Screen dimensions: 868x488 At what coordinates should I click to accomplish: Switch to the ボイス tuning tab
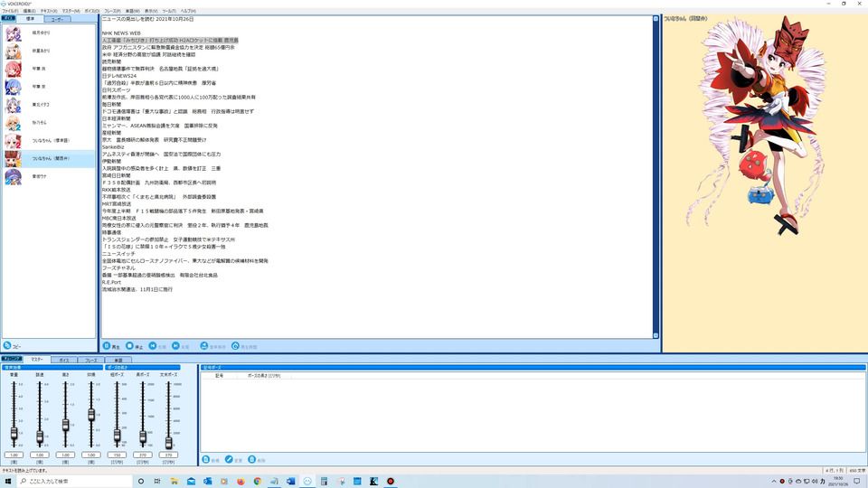64,361
